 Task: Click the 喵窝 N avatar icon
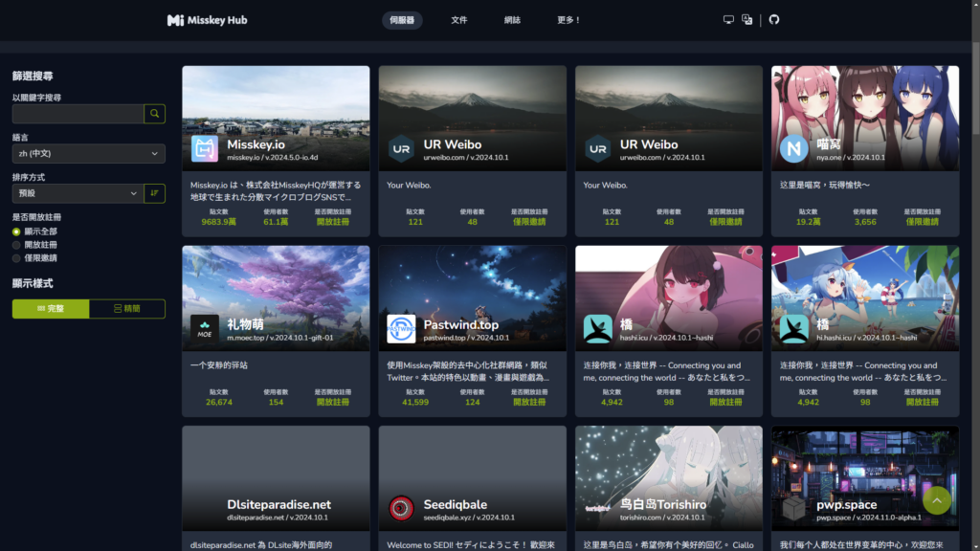[x=793, y=148]
